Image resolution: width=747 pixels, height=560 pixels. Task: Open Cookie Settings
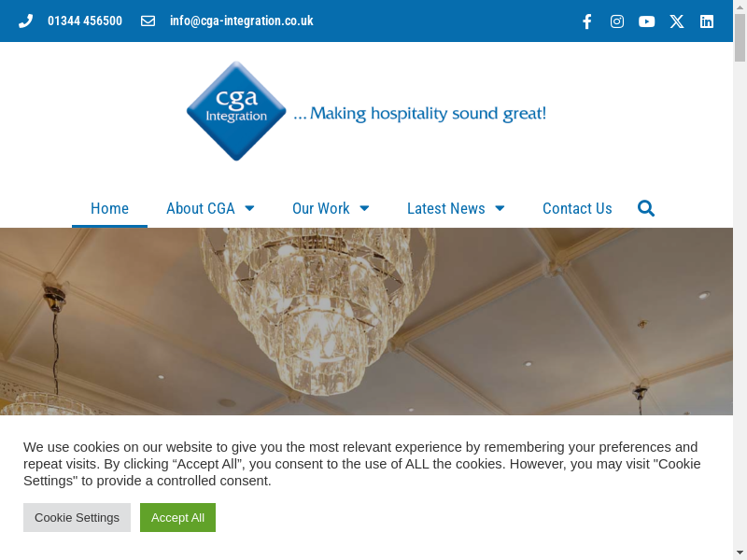pyautogui.click(x=77, y=518)
